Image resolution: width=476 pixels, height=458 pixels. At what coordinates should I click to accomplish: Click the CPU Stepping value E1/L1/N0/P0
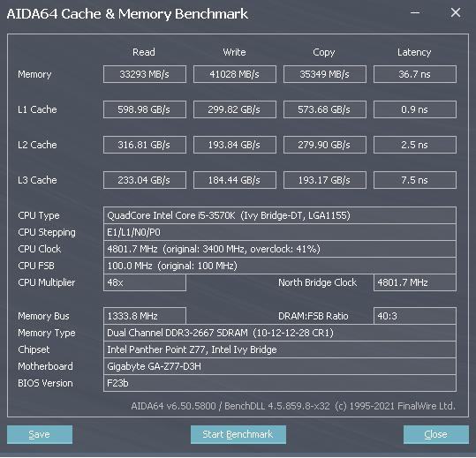280,232
